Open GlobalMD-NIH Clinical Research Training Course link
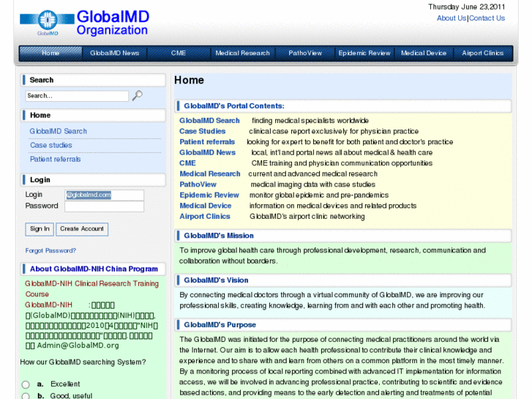The image size is (532, 399). point(91,288)
